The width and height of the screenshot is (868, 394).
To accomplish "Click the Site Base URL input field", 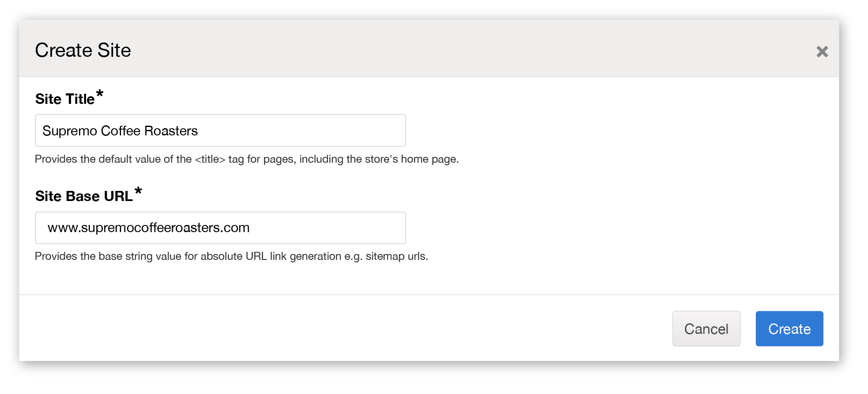I will point(220,227).
